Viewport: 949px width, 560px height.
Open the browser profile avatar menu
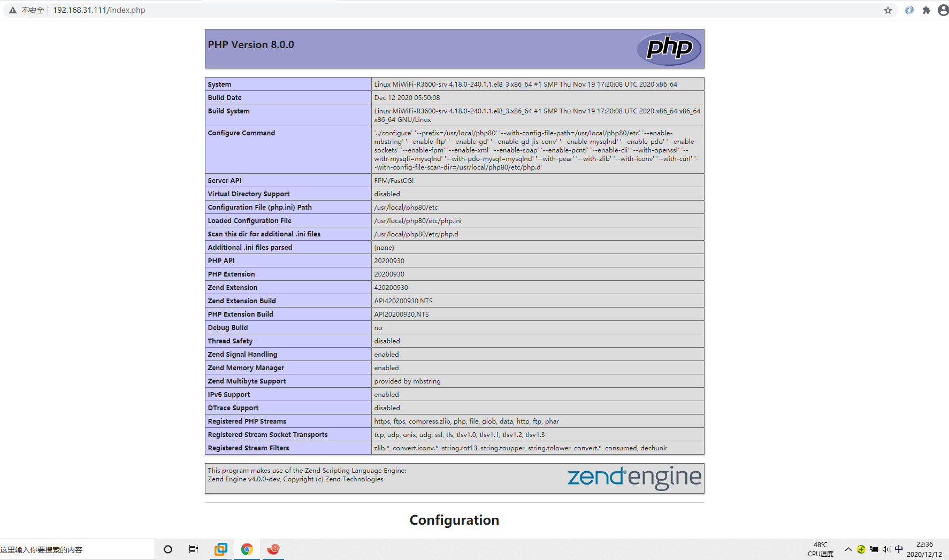[943, 10]
